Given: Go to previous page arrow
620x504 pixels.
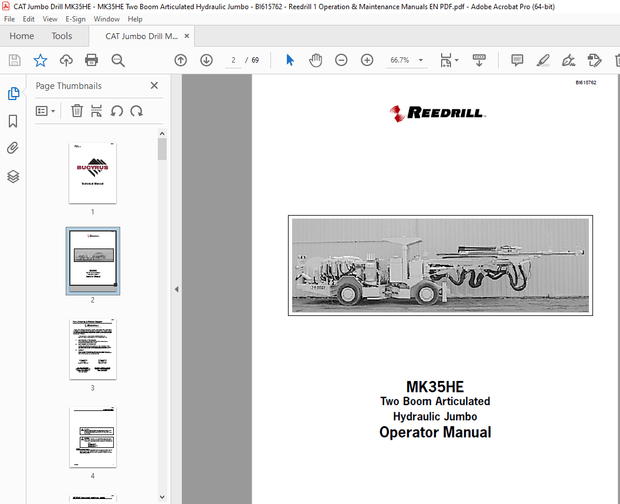Looking at the screenshot, I should point(181,60).
